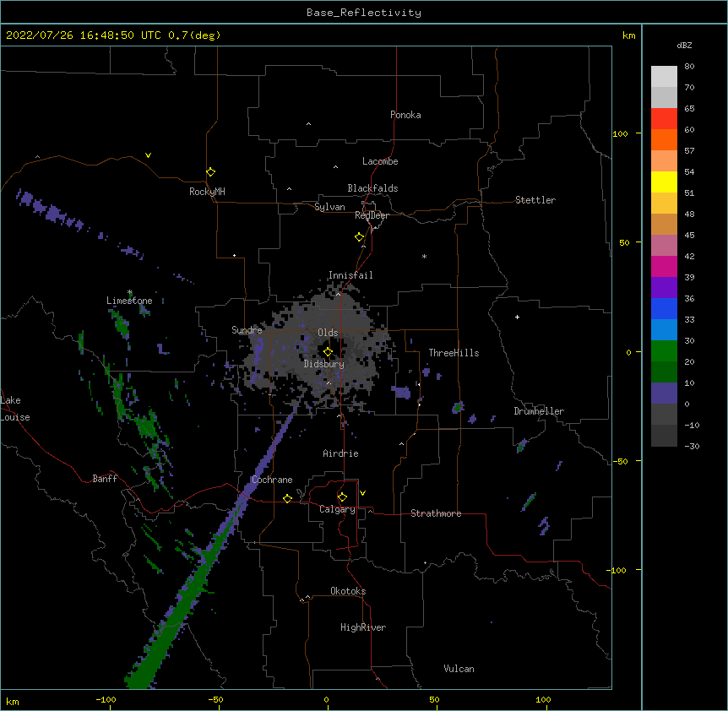Click the Innisfail city label
Viewport: 728px width, 711px height.
tap(350, 275)
